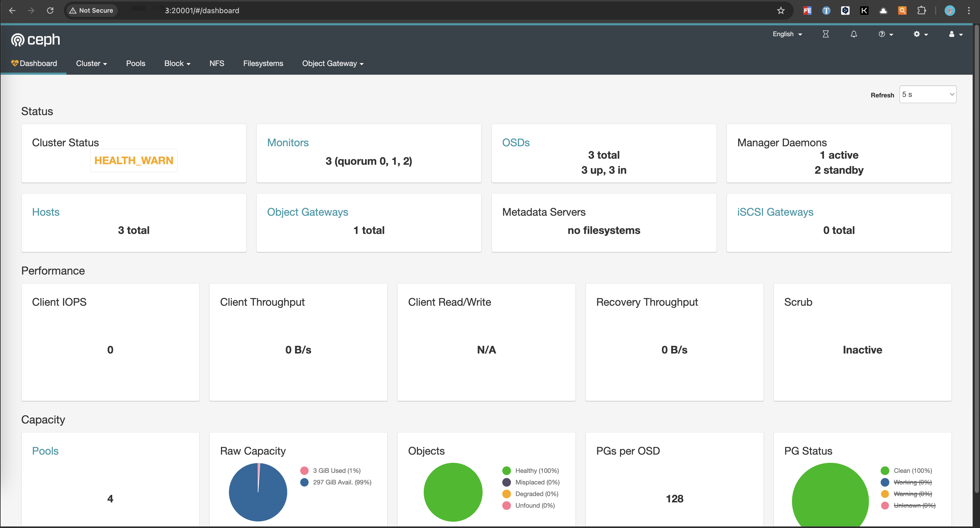Open the Pools capacity card link
980x528 pixels.
click(x=45, y=451)
